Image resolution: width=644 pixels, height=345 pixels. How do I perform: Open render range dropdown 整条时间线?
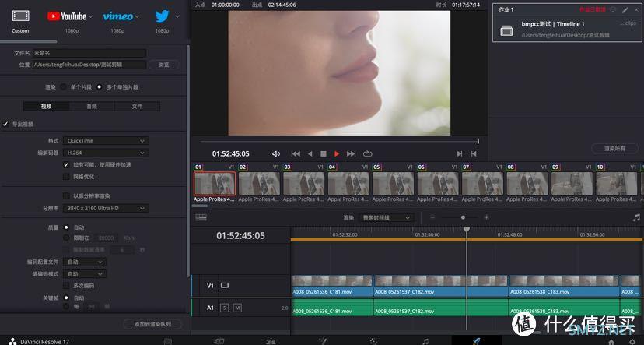pos(387,217)
